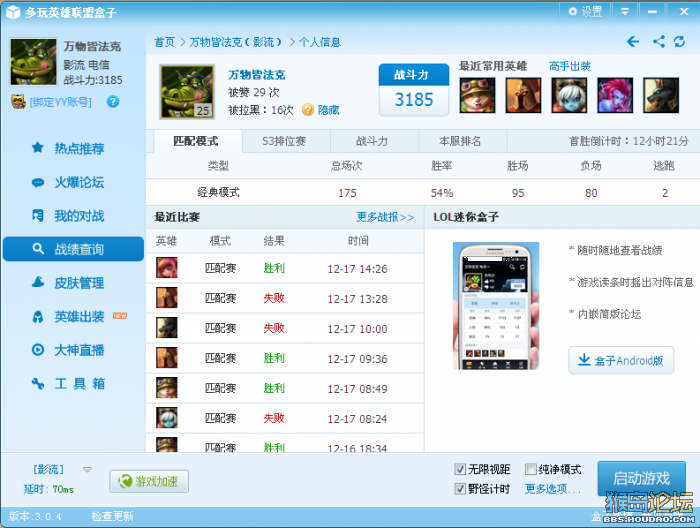Click the large profile avatar with level 25

(187, 91)
